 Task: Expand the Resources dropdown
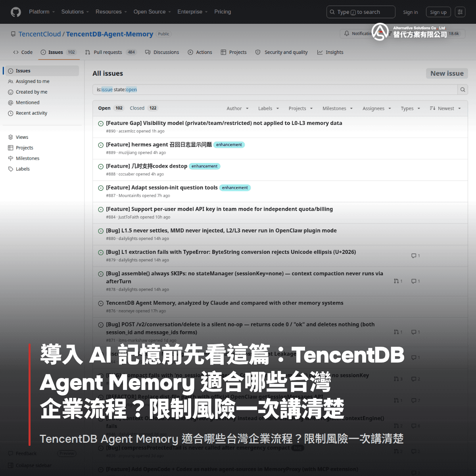click(111, 12)
